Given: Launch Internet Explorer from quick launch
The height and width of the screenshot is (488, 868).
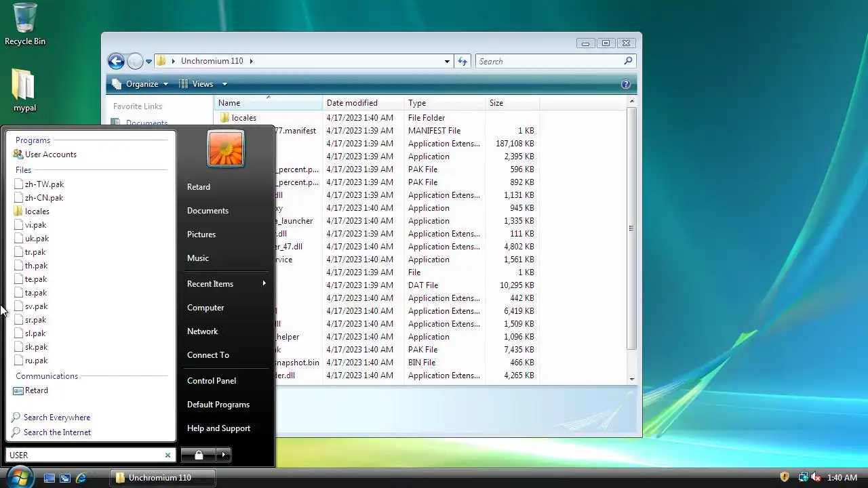Looking at the screenshot, I should pyautogui.click(x=81, y=478).
